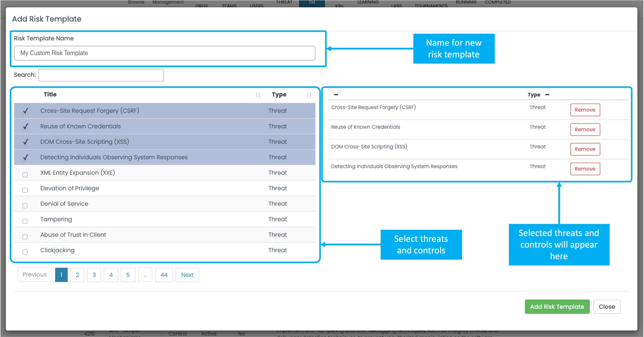The width and height of the screenshot is (644, 337).
Task: Tick the Clickjacking checkbox
Action: 25,252
